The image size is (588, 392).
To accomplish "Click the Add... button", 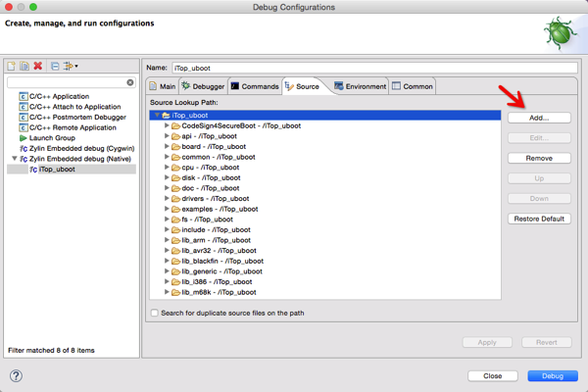I will click(x=538, y=118).
